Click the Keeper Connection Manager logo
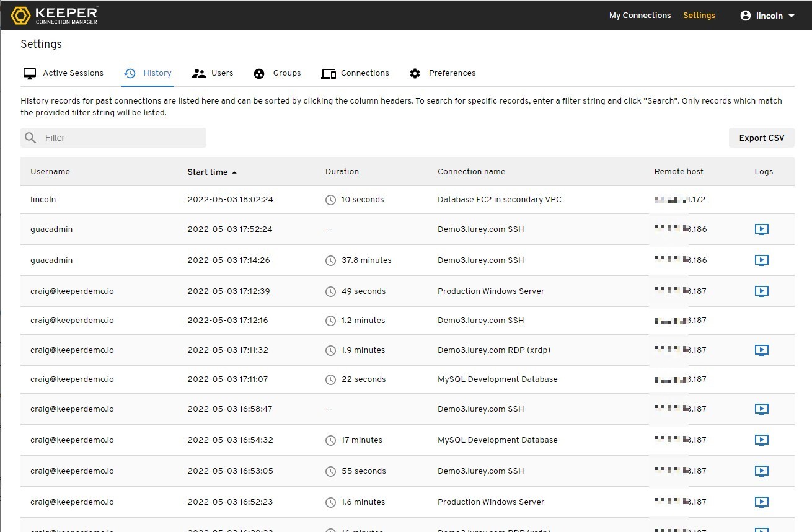 coord(55,15)
